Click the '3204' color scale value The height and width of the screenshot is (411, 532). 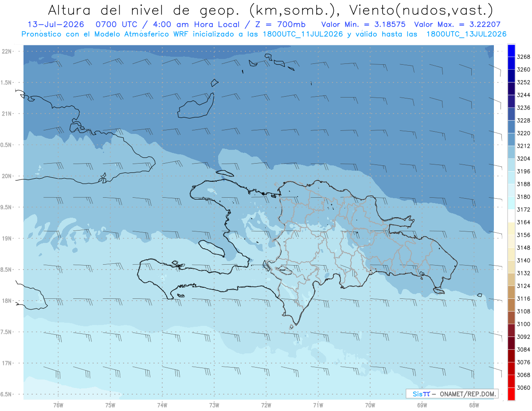tap(524, 159)
